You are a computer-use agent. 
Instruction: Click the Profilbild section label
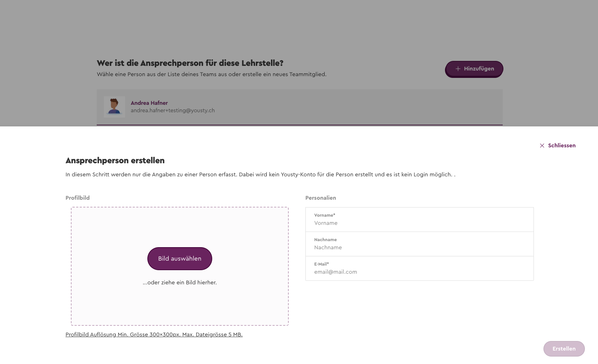coord(78,198)
